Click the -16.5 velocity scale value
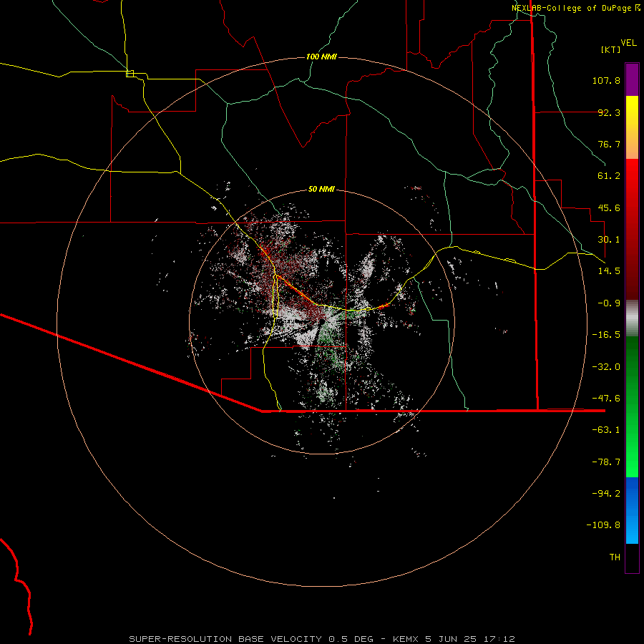The image size is (644, 644). click(606, 335)
